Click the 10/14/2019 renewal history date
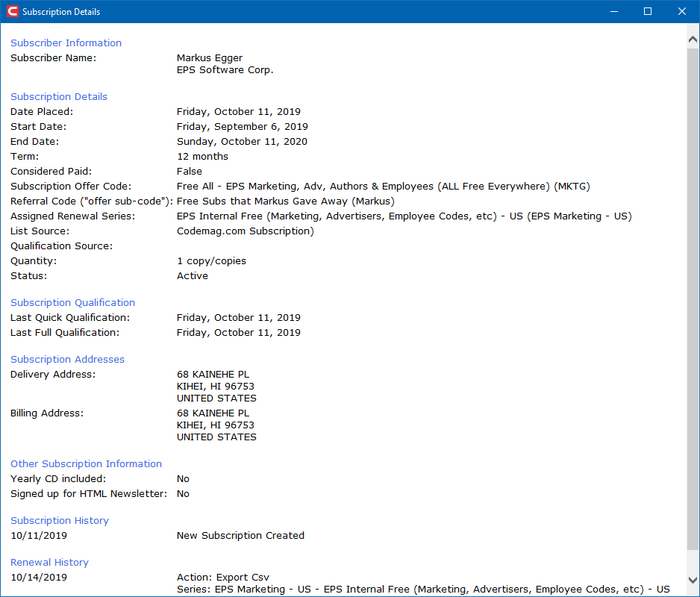Image resolution: width=700 pixels, height=597 pixels. [x=39, y=578]
